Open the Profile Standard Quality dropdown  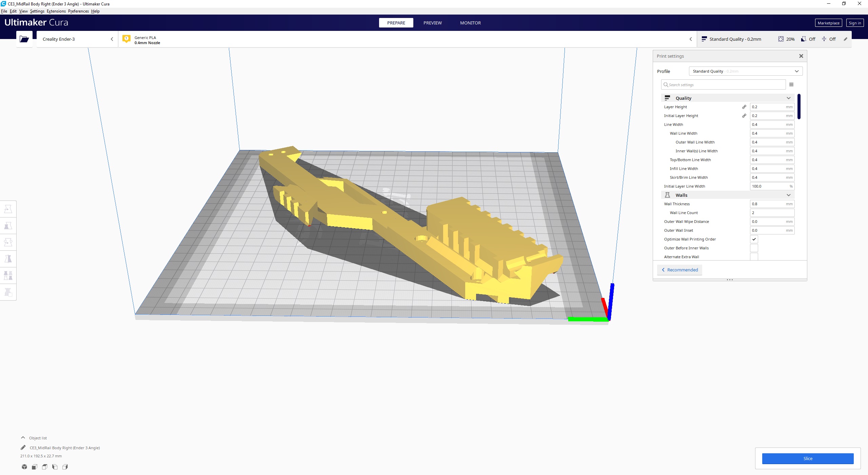coord(746,71)
